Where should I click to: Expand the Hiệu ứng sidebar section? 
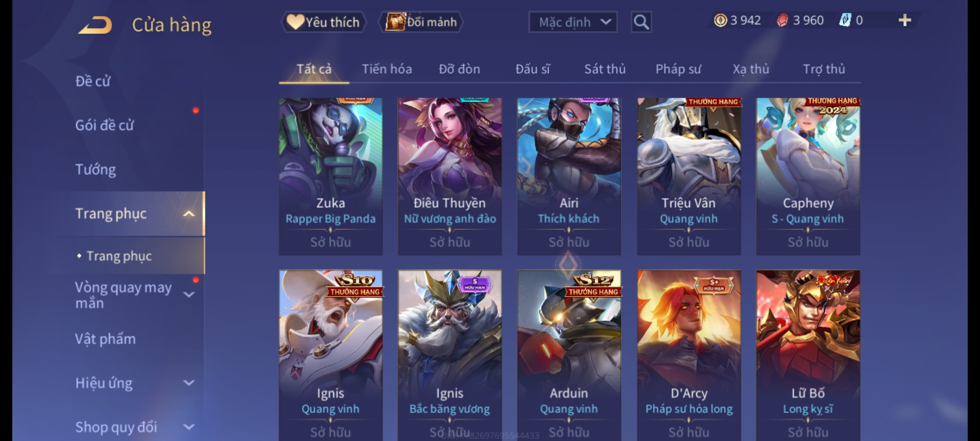(189, 383)
